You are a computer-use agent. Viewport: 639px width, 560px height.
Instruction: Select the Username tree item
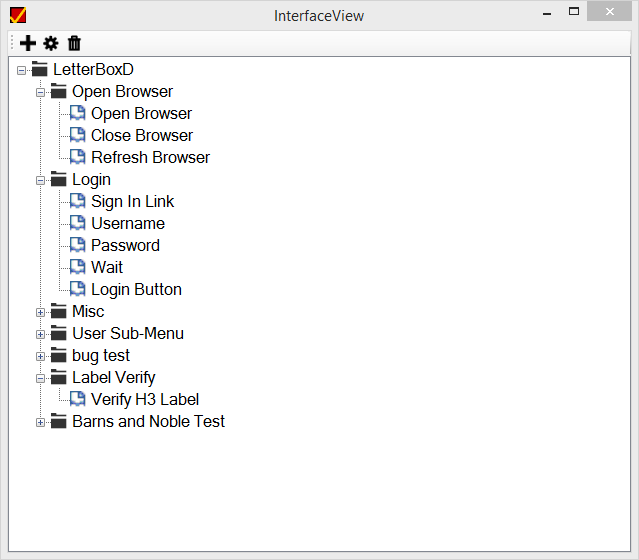point(128,223)
